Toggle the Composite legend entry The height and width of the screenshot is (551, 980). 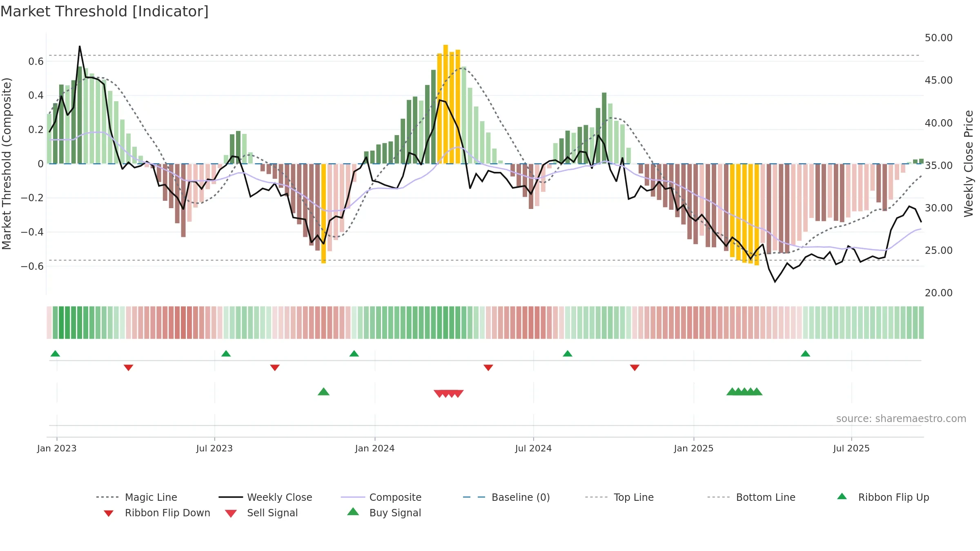[381, 497]
